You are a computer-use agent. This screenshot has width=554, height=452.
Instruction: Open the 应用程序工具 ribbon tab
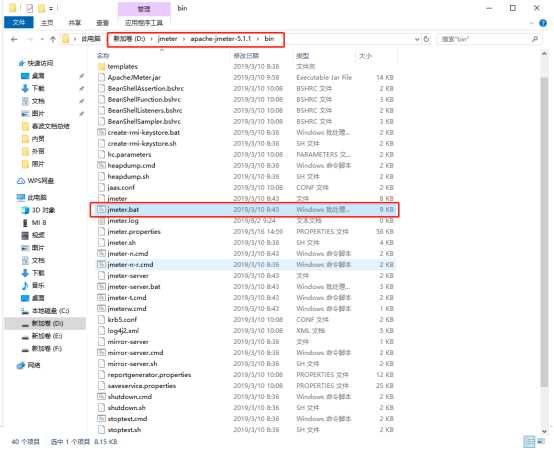tap(144, 23)
